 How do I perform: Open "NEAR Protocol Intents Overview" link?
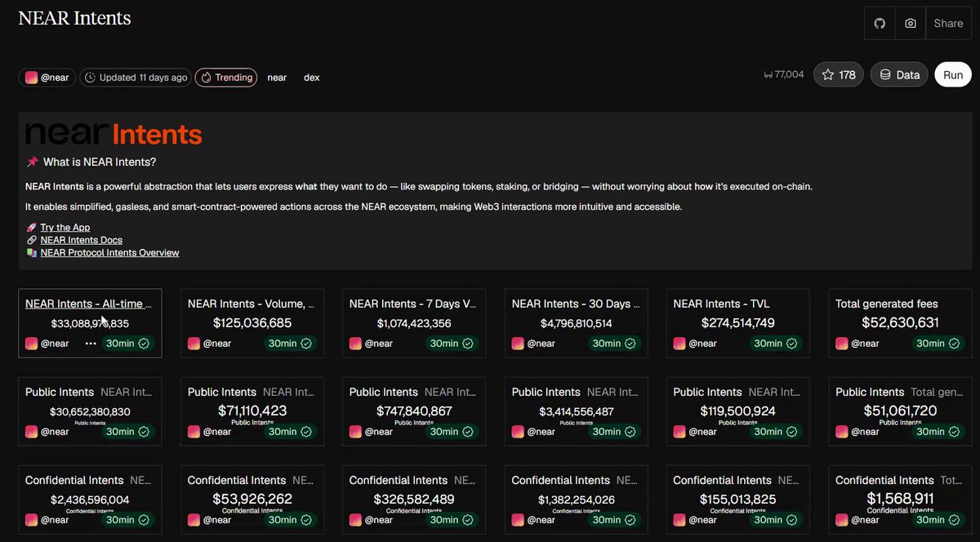point(109,253)
